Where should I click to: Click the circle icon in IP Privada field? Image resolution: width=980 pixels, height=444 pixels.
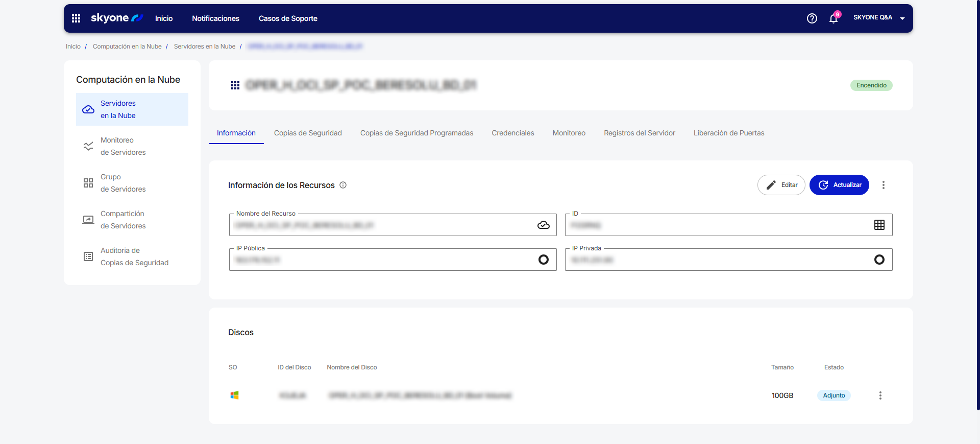pos(879,260)
